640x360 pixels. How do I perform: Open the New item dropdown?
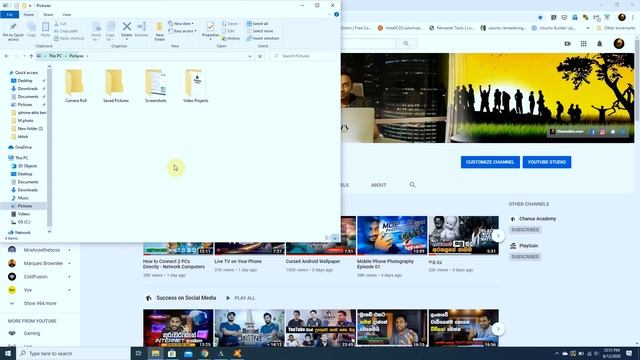[181, 24]
